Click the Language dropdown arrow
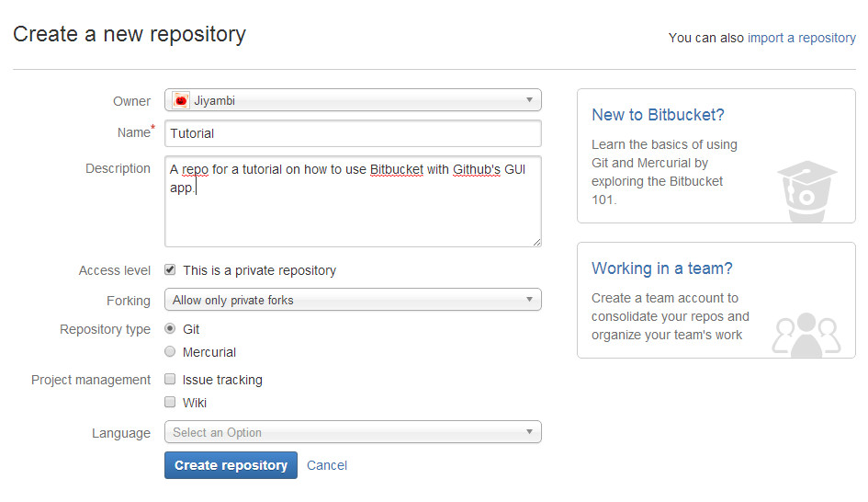 [529, 432]
